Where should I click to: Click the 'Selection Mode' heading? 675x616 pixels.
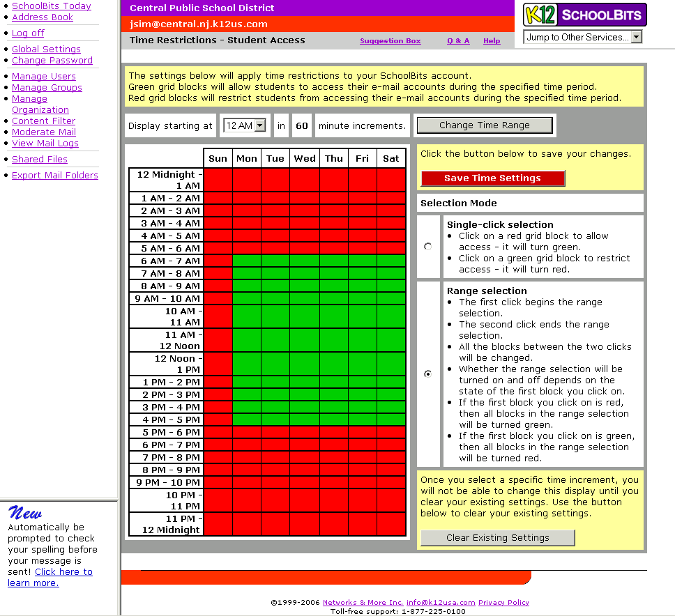coord(458,203)
